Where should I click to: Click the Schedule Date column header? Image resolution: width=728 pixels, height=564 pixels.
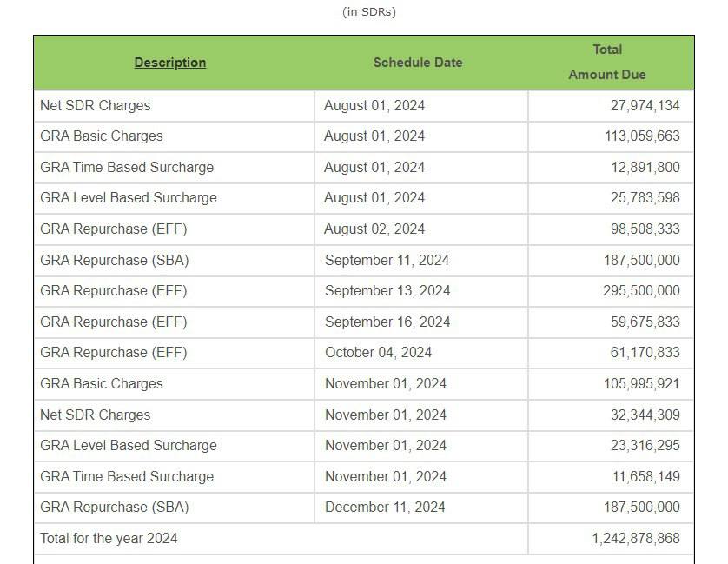[418, 63]
